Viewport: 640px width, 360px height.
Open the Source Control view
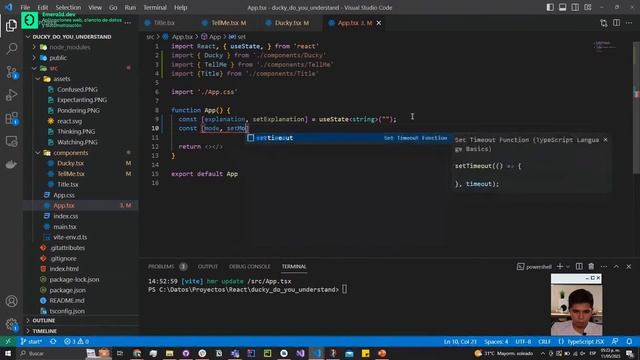tap(11, 72)
